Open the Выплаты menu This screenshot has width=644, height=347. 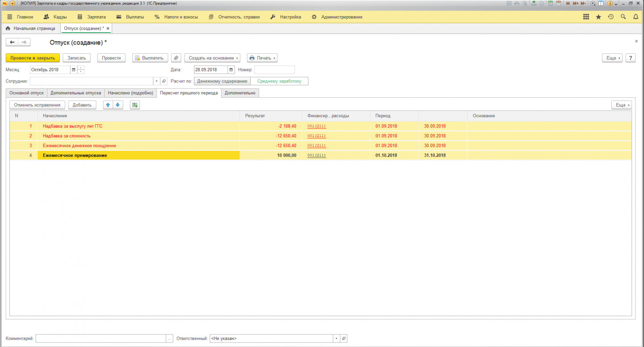click(x=130, y=17)
